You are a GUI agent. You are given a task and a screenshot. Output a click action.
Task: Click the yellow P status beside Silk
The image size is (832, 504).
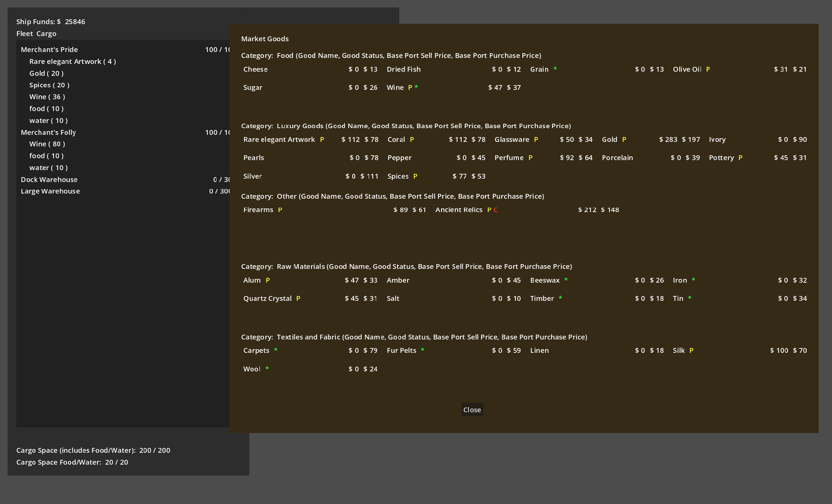click(691, 350)
